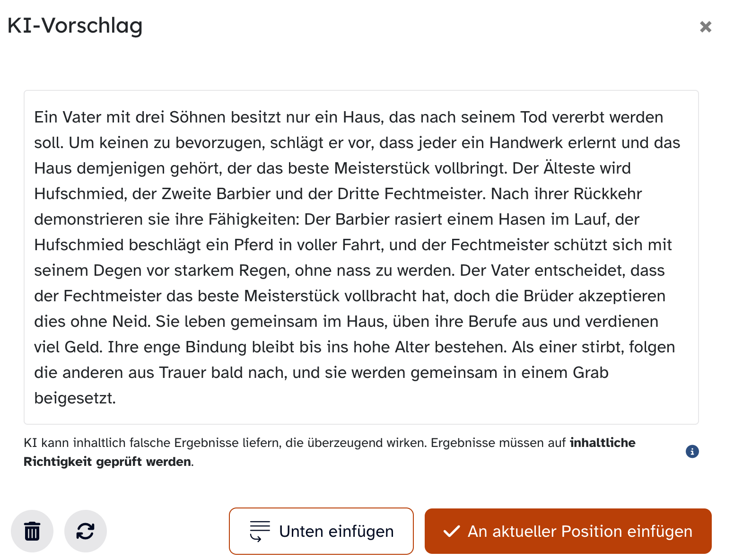
Task: Click the bold "Richtigkeit geprüft werden" text
Action: (x=108, y=462)
